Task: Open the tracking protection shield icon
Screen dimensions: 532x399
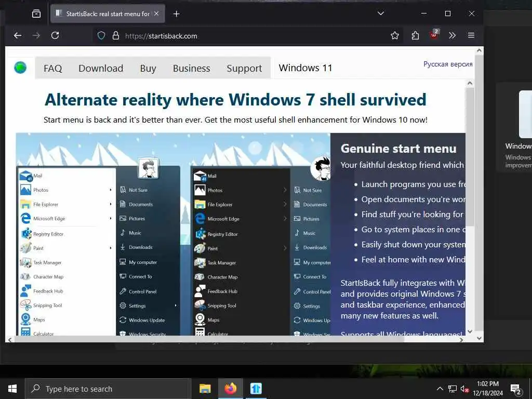Action: (x=101, y=36)
